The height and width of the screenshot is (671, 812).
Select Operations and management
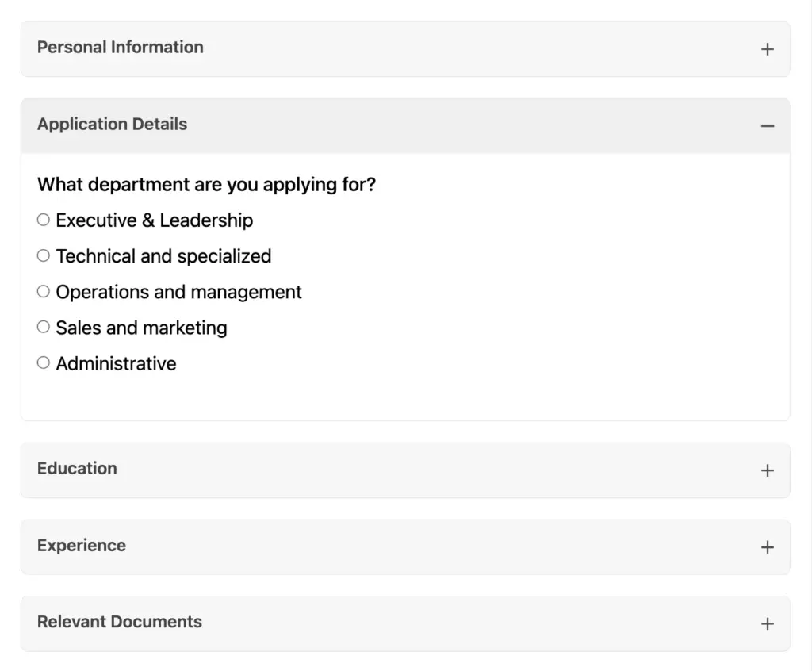pos(43,290)
